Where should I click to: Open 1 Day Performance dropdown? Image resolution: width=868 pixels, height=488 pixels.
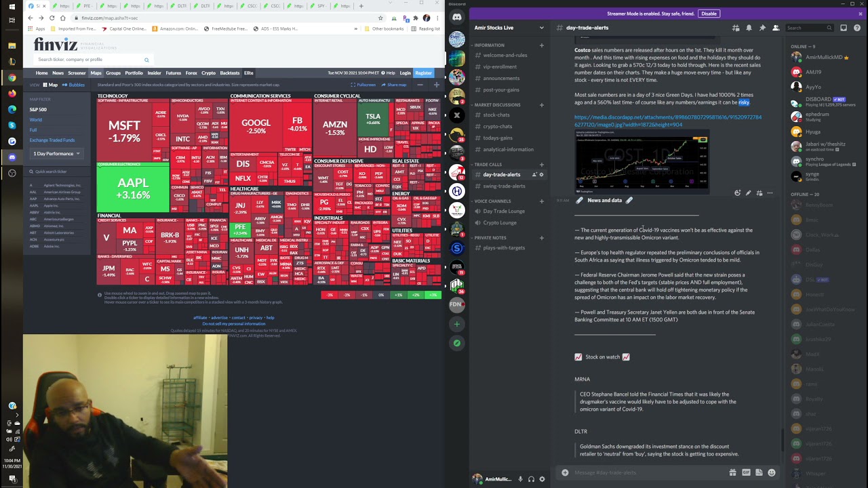pos(56,154)
